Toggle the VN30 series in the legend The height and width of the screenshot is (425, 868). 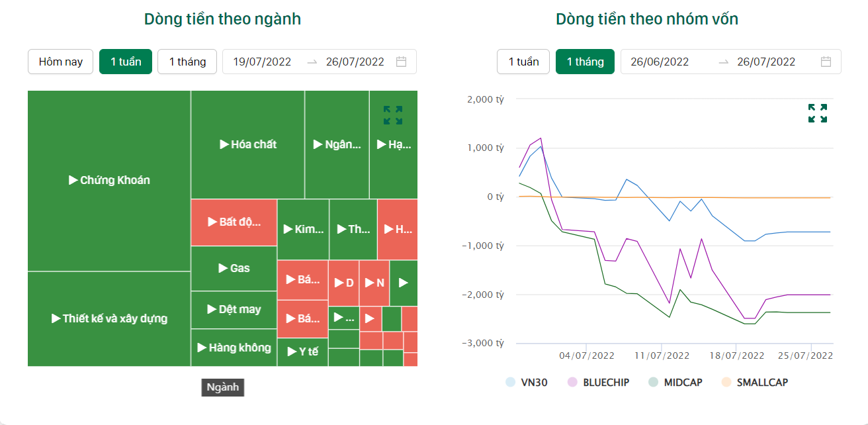click(526, 382)
